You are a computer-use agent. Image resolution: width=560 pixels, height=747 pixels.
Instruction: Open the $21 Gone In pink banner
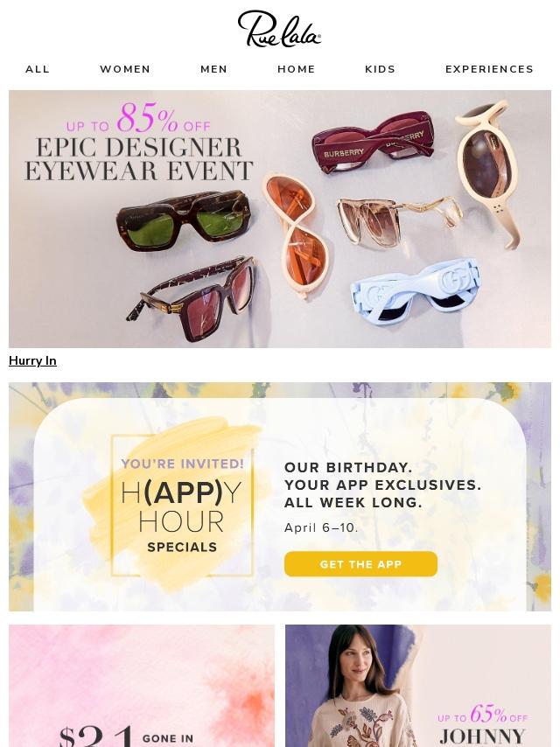pyautogui.click(x=142, y=686)
